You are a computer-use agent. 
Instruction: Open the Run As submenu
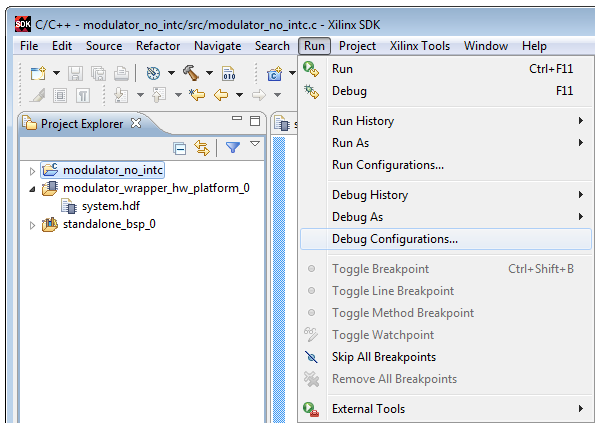tap(446, 143)
